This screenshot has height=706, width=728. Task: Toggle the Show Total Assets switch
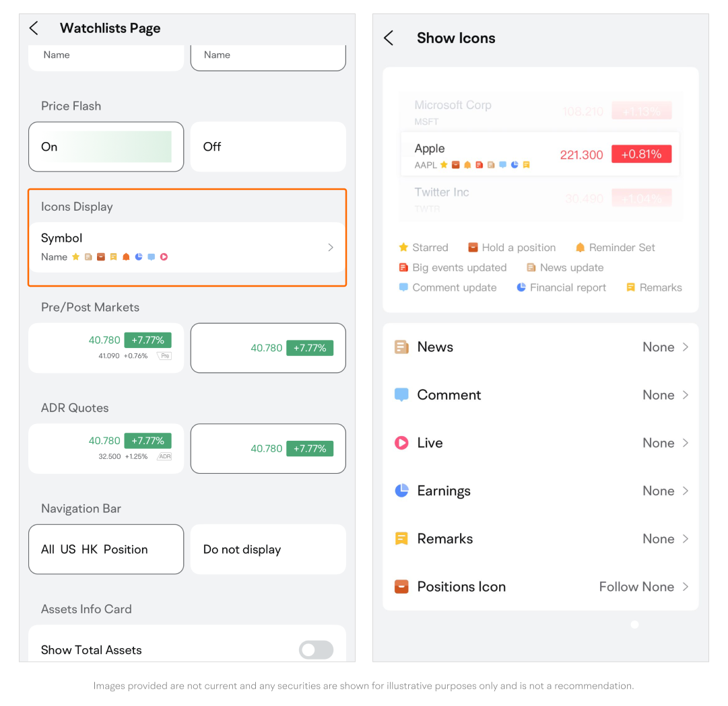[316, 649]
